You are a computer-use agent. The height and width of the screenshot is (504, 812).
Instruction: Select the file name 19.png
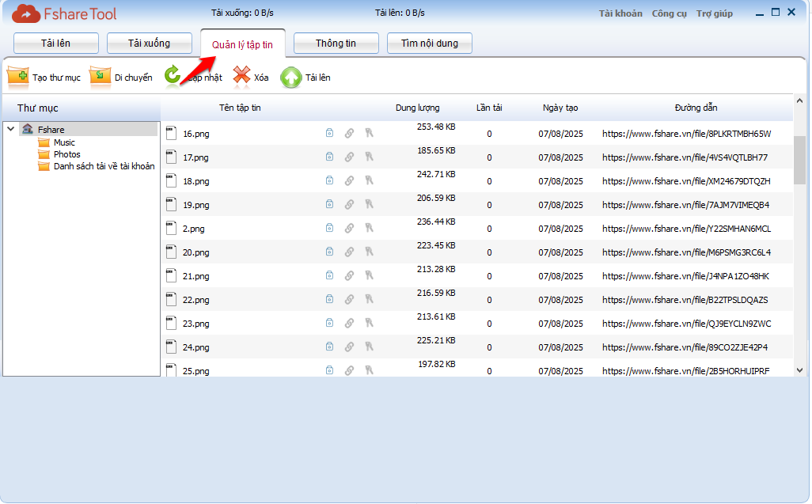[195, 205]
